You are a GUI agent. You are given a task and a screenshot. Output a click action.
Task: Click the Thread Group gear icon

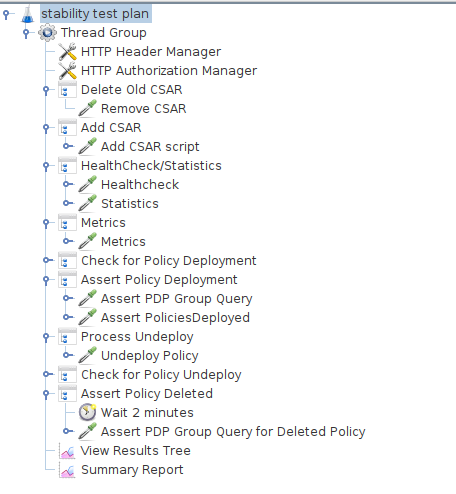pyautogui.click(x=47, y=33)
